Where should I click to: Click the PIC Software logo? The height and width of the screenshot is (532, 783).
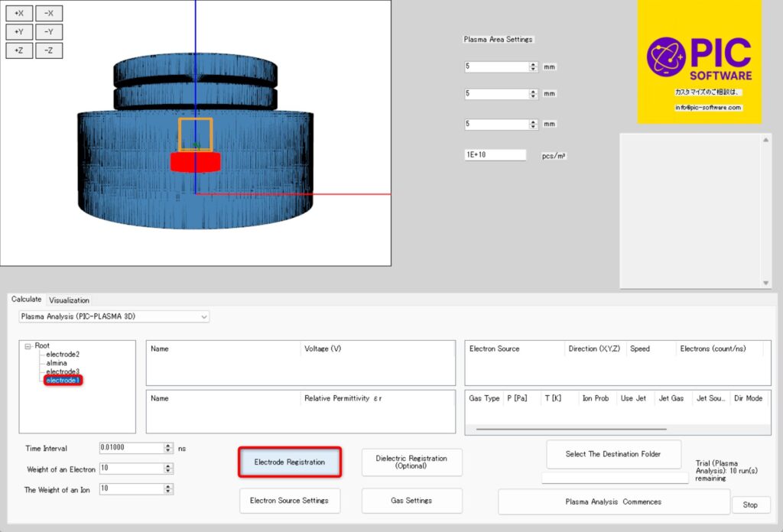(699, 61)
